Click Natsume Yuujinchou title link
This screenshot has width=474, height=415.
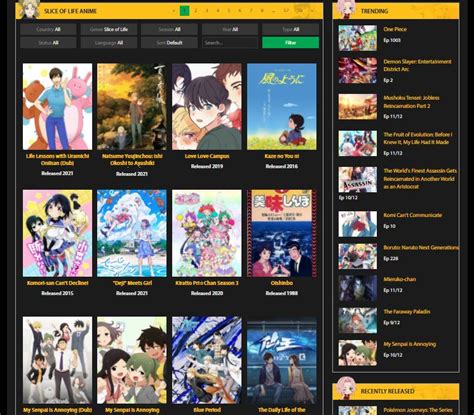point(132,159)
